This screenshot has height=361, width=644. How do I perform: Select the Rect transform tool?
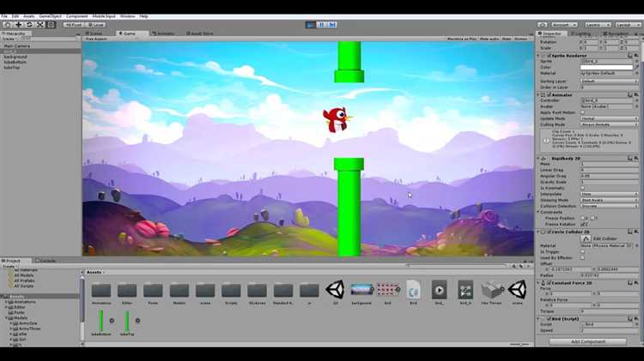(x=51, y=25)
